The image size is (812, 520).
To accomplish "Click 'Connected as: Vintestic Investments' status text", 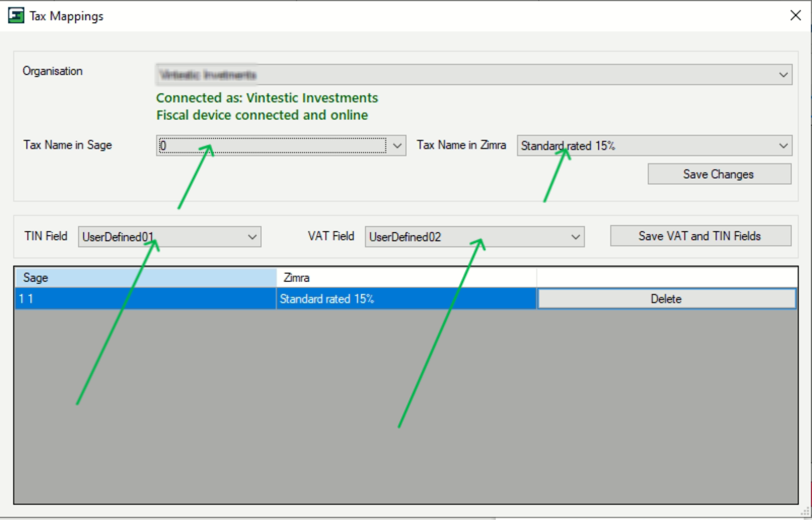I will [267, 98].
